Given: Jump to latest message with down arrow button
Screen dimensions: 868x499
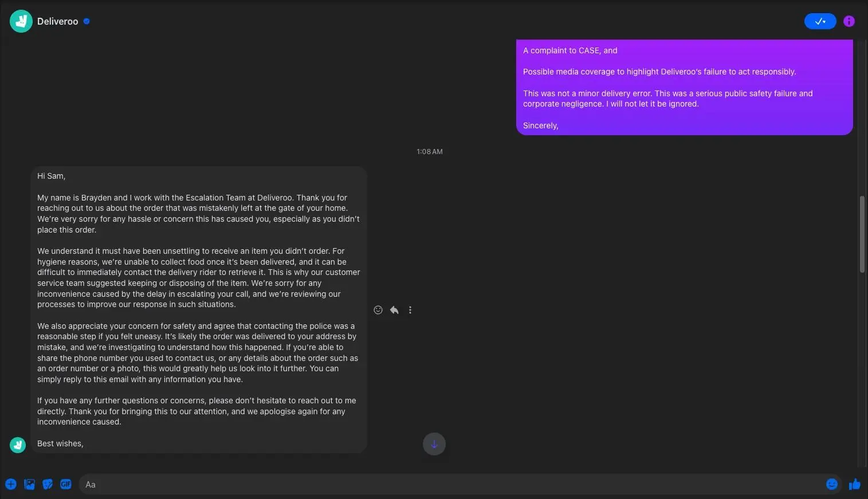Looking at the screenshot, I should click(x=434, y=444).
